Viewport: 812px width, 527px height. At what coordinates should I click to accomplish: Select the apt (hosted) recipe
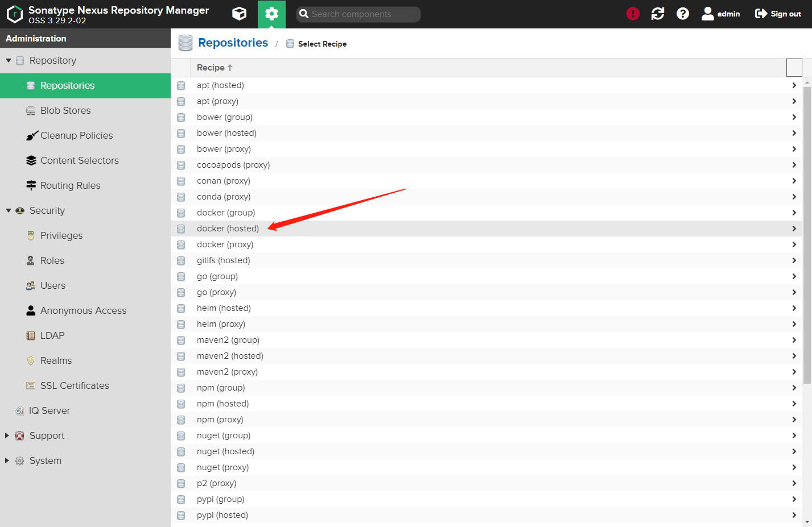[487, 85]
